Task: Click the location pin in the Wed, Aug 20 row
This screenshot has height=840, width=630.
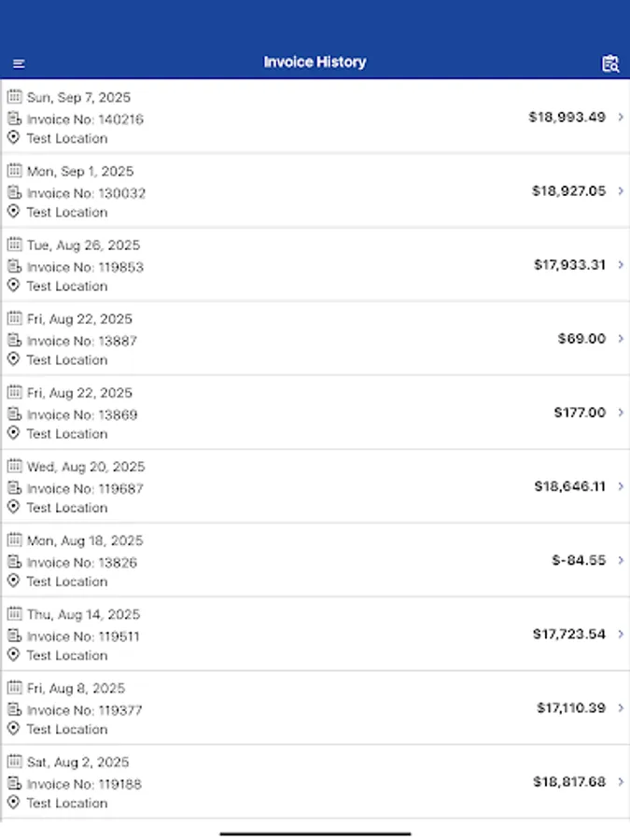Action: (14, 508)
